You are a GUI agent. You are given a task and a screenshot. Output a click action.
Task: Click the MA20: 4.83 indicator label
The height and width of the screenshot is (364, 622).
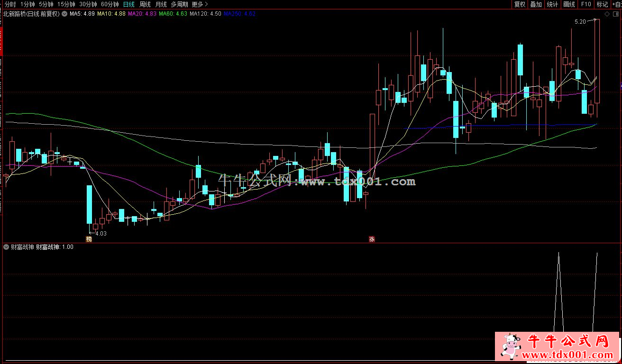142,14
